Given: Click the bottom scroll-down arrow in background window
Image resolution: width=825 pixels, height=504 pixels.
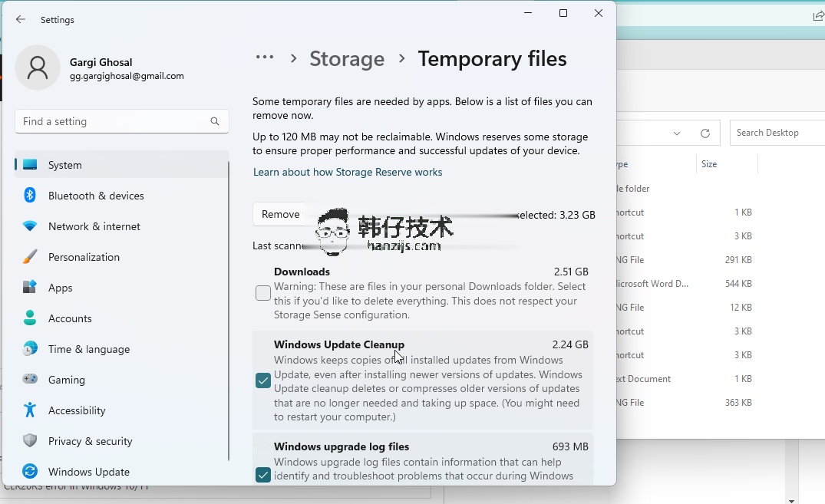Looking at the screenshot, I should [791, 500].
